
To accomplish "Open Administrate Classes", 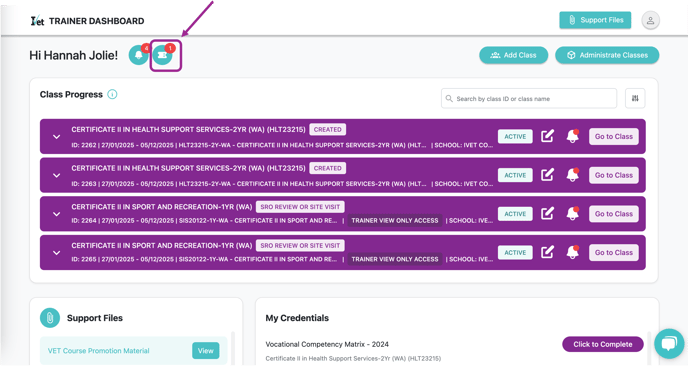I will click(607, 55).
